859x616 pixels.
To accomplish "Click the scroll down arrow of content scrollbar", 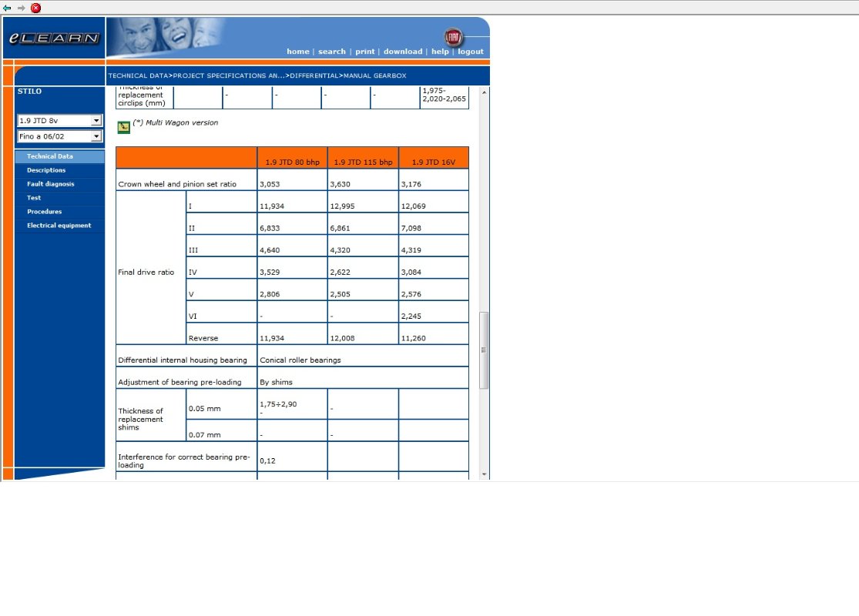I will click(484, 474).
